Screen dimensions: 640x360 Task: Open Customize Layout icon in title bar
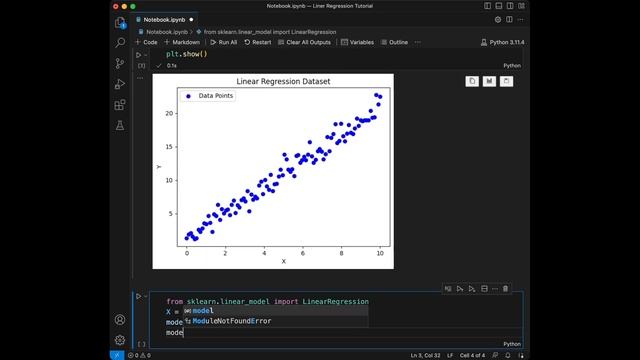click(522, 6)
